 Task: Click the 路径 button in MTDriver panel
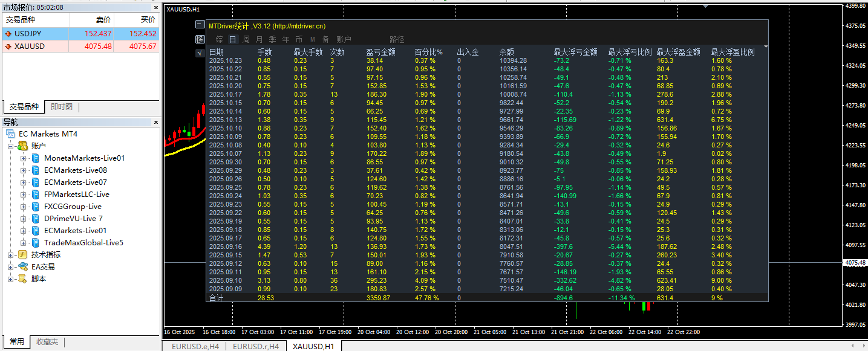coord(397,39)
